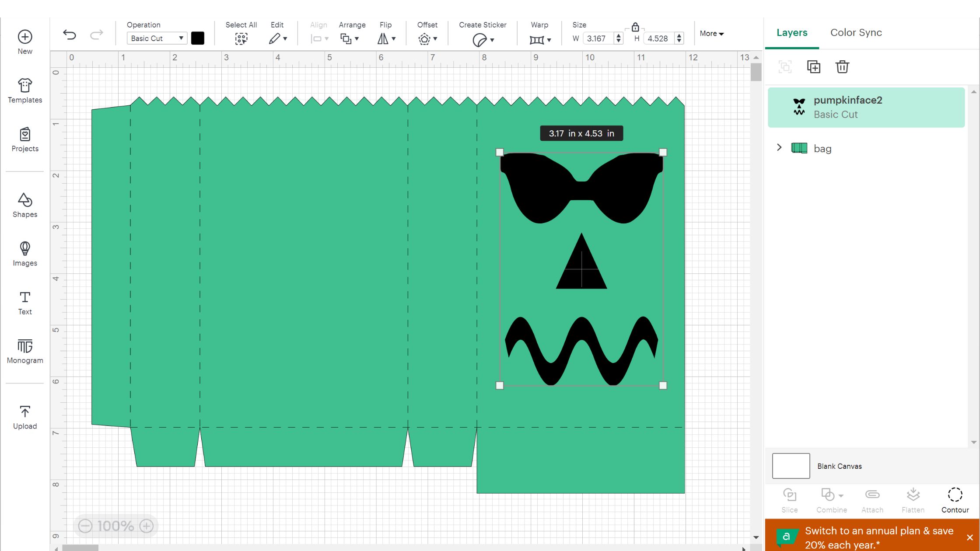Click the width size input field
Viewport: 980px width, 551px height.
click(600, 38)
